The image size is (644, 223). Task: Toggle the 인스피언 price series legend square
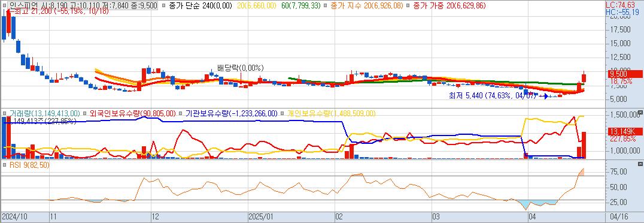pyautogui.click(x=5, y=6)
